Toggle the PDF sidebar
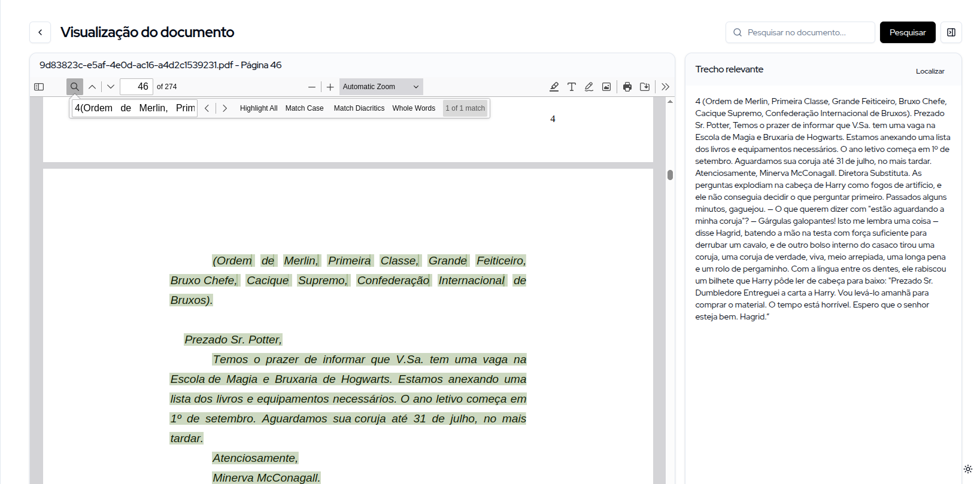Image resolution: width=980 pixels, height=484 pixels. pyautogui.click(x=39, y=87)
